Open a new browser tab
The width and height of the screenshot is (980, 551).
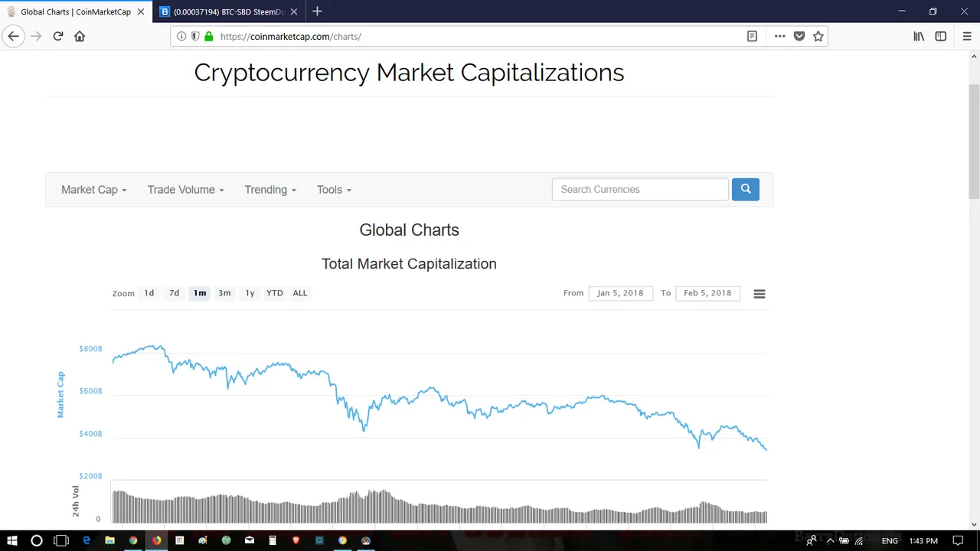click(317, 11)
